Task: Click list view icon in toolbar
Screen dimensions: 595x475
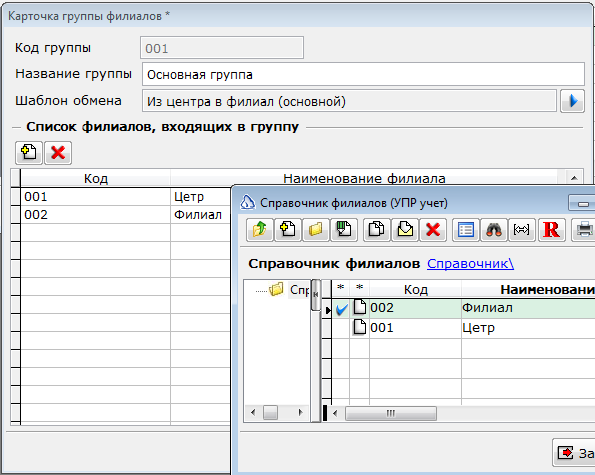Action: coord(466,230)
